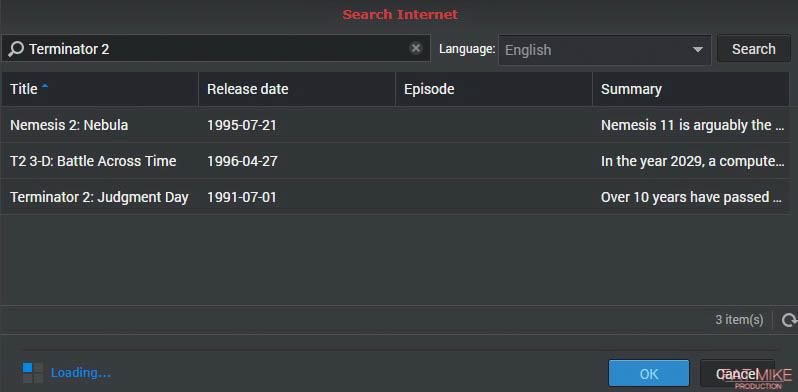This screenshot has width=798, height=392.
Task: Click the 1991-07-01 release date cell
Action: click(242, 197)
